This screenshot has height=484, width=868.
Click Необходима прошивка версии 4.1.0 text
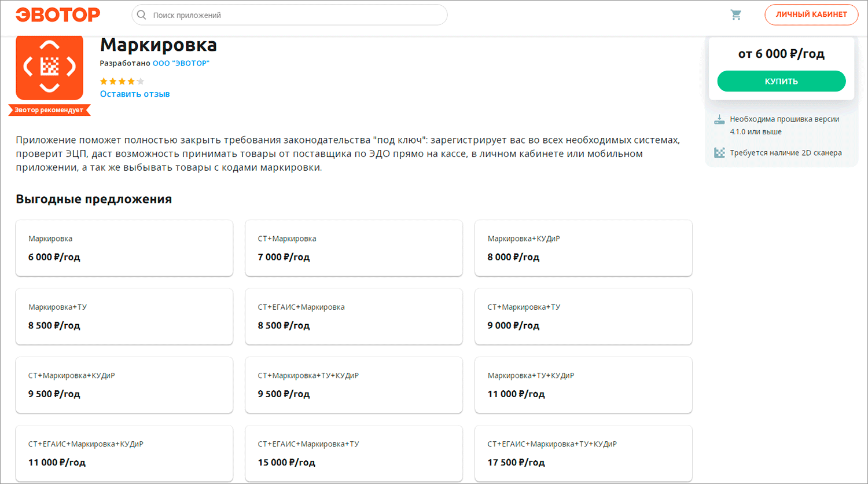coord(784,125)
